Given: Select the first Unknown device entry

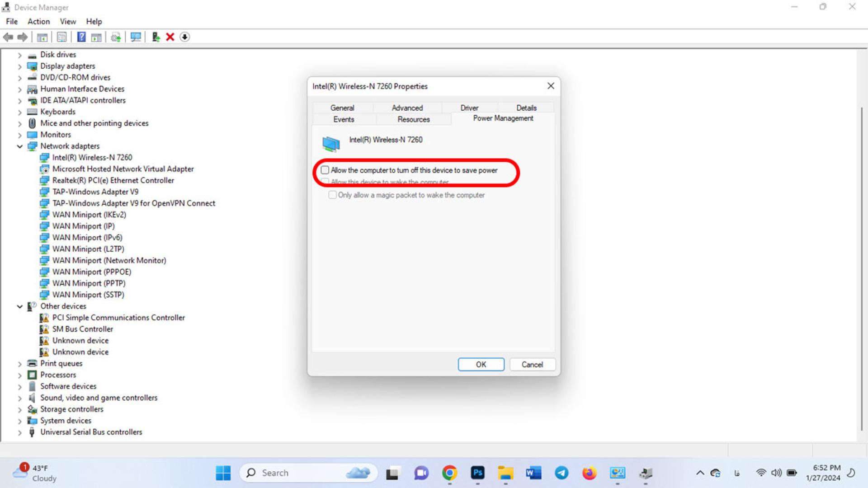Looking at the screenshot, I should click(80, 341).
